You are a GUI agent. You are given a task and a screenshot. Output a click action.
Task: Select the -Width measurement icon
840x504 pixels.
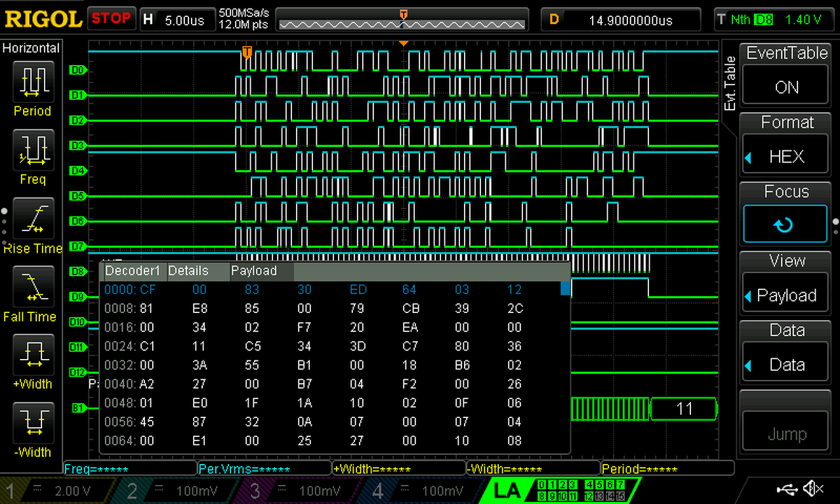[x=32, y=423]
